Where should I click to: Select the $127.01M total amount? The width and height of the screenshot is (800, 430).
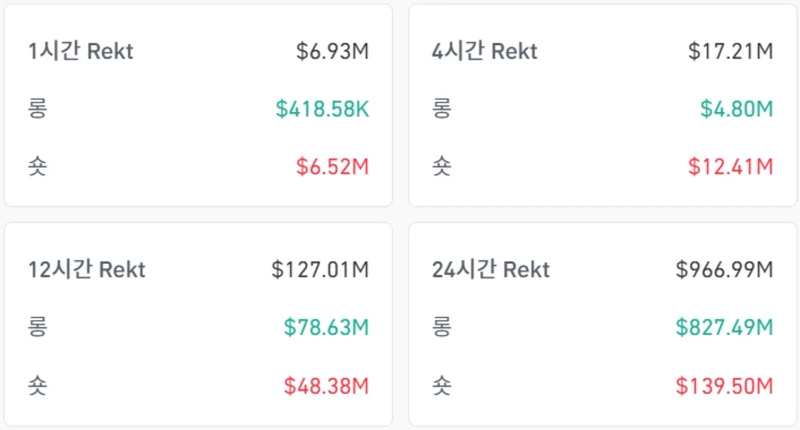tap(320, 270)
